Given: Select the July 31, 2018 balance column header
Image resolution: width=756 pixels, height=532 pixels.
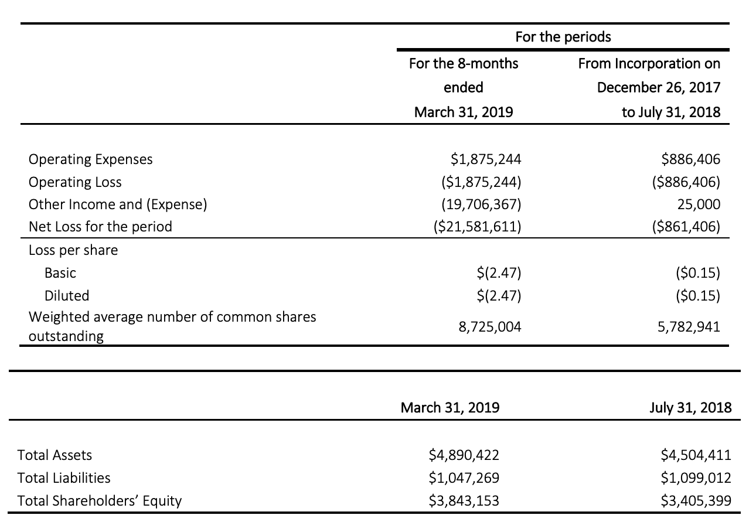Looking at the screenshot, I should pos(690,408).
